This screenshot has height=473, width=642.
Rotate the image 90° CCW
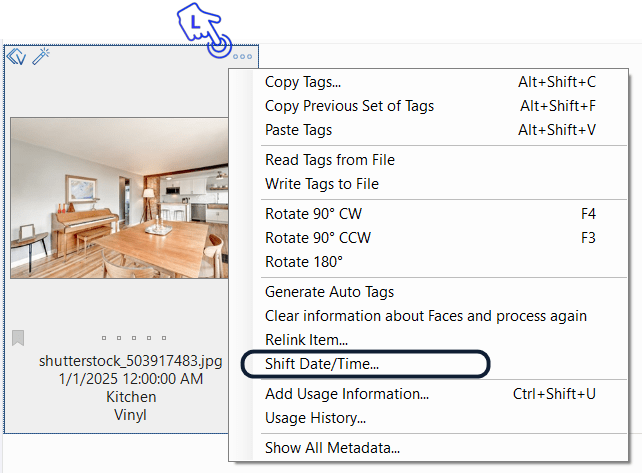316,238
